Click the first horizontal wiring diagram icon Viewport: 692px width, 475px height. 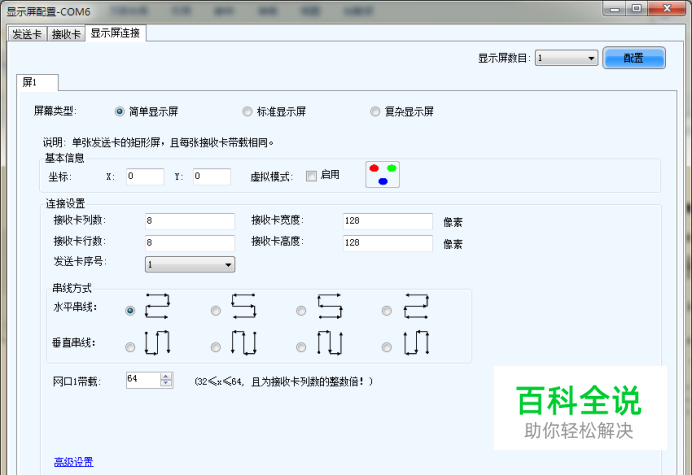[157, 306]
